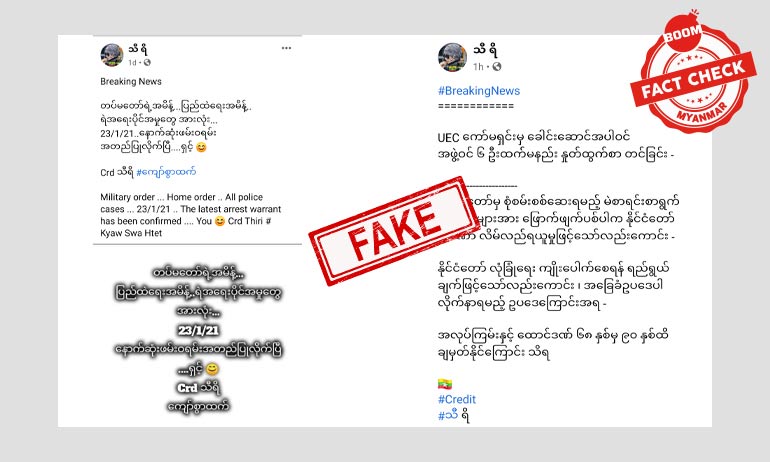Click the 23/1/21 date in black image
Screen dimensions: 770x462
(x=198, y=330)
